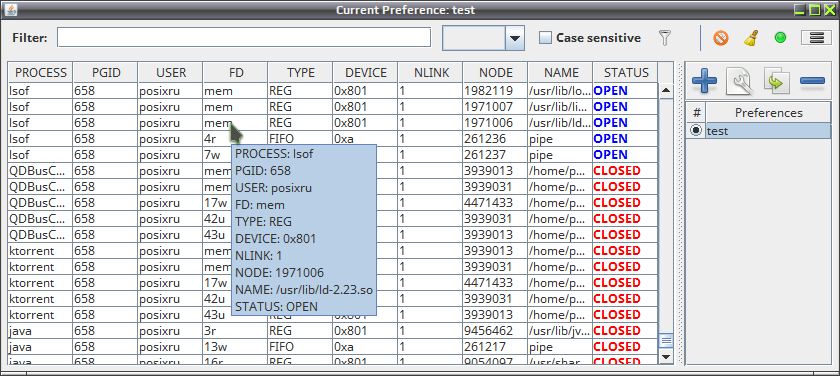The height and width of the screenshot is (376, 840).
Task: Click the /usr/lib/jv... name cell
Action: click(560, 330)
